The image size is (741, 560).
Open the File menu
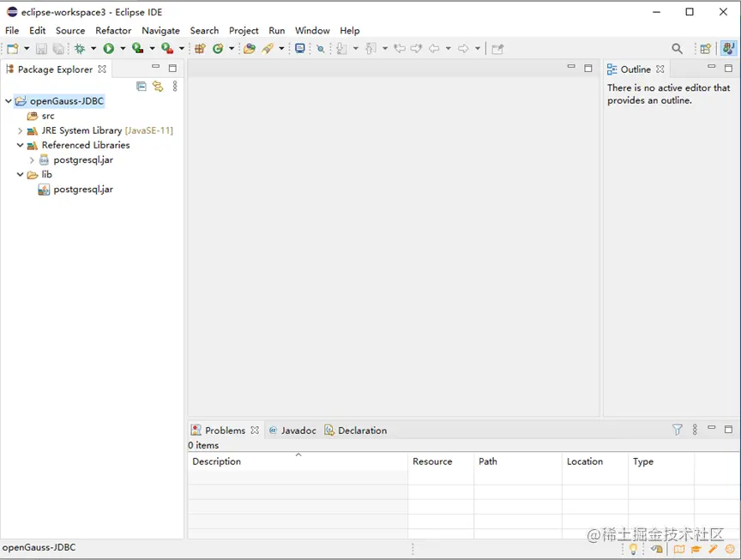pyautogui.click(x=12, y=30)
